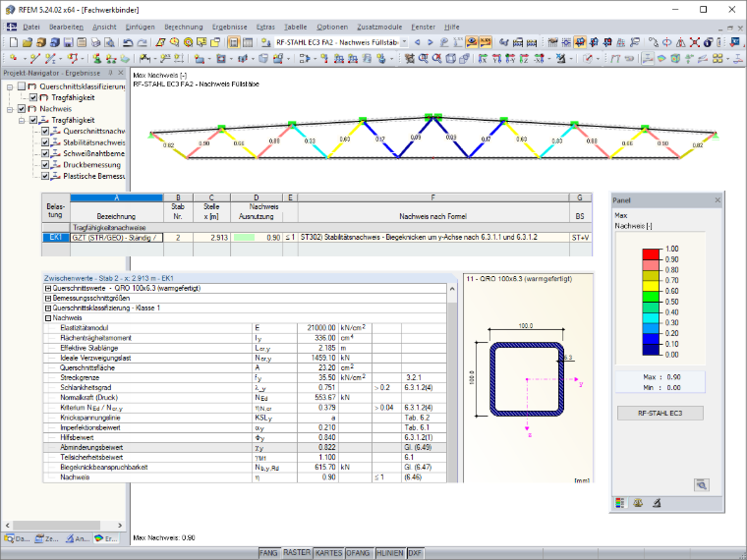Click the Print icon in the toolbar
This screenshot has height=560, width=747.
95,43
